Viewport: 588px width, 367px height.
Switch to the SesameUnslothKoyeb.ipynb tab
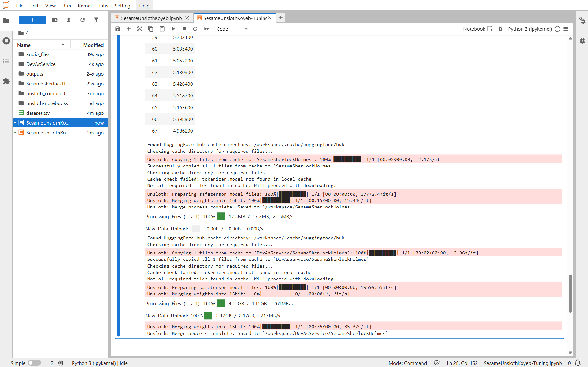(x=151, y=18)
